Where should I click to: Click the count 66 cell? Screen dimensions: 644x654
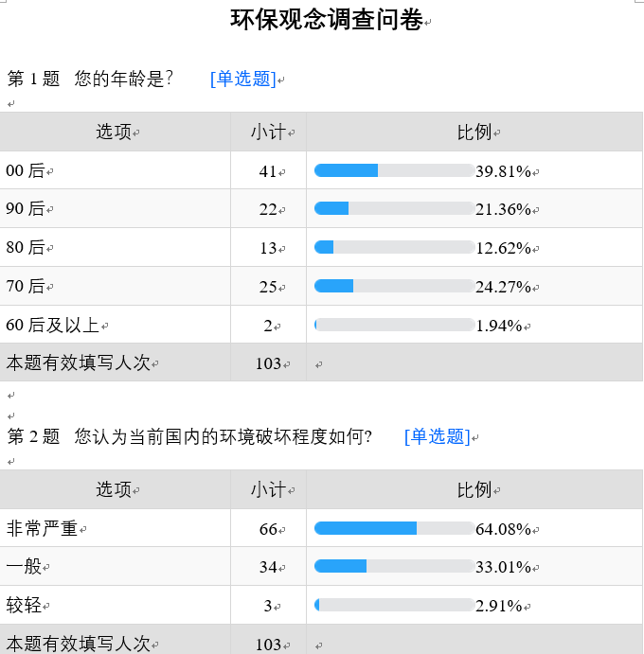coord(268,529)
